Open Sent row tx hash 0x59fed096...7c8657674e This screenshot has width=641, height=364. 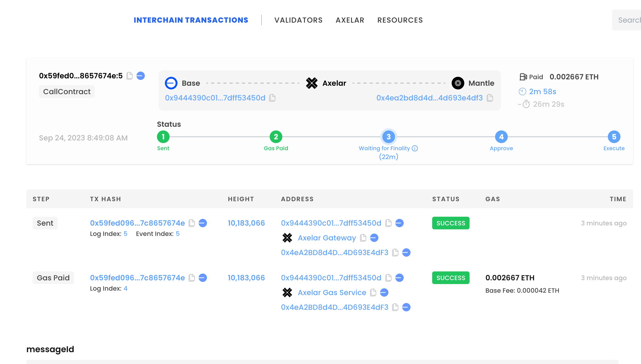[x=137, y=223]
